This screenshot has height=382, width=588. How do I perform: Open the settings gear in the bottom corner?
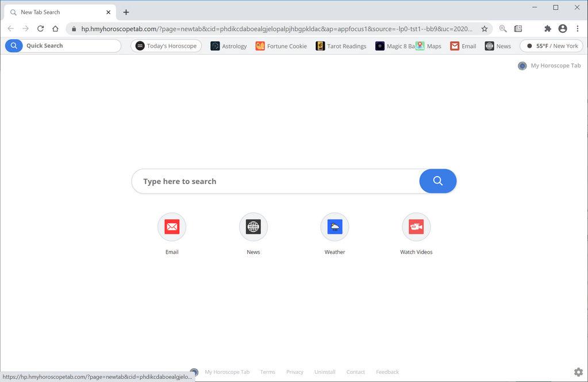pos(578,372)
